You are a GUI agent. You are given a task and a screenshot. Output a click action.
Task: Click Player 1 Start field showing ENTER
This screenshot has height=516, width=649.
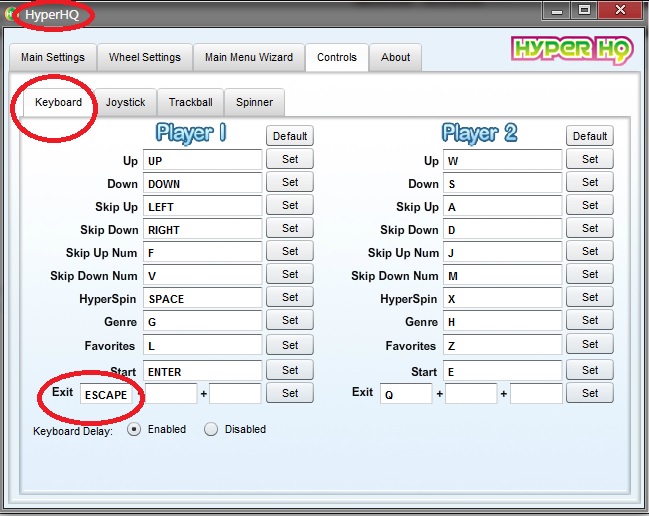[x=202, y=371]
